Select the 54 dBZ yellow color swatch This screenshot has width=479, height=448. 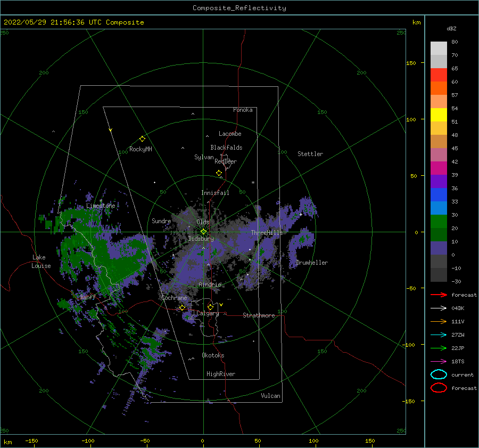click(x=439, y=115)
